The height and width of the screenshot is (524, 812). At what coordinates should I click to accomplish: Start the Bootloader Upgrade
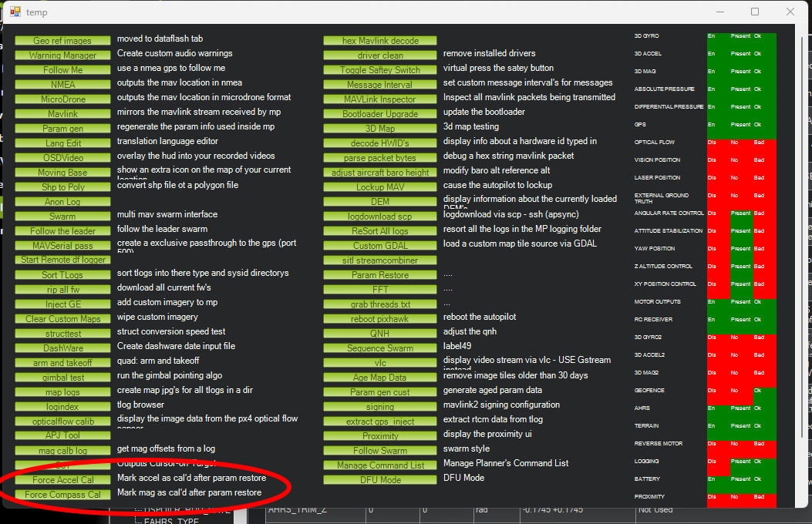point(380,114)
